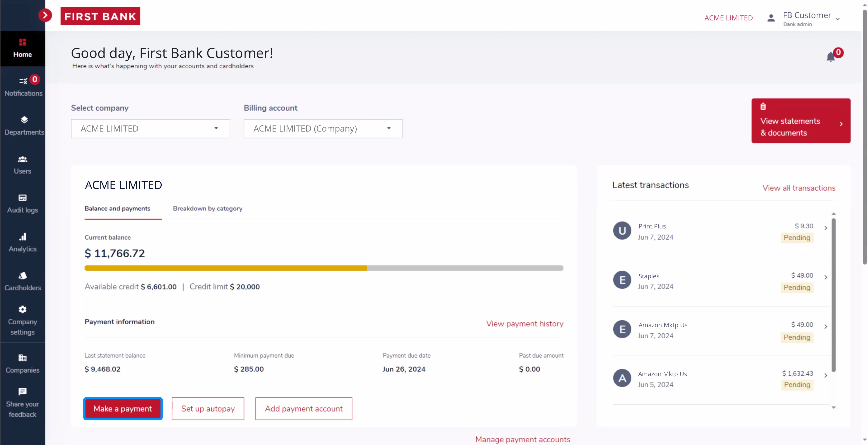868x445 pixels.
Task: Open the Notifications panel
Action: (x=23, y=86)
